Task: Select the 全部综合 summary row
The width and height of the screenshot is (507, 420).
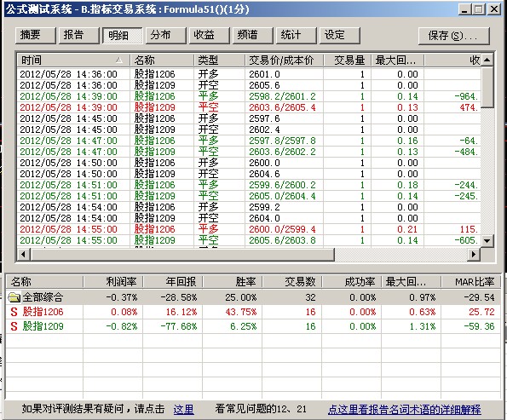Action: (x=253, y=297)
